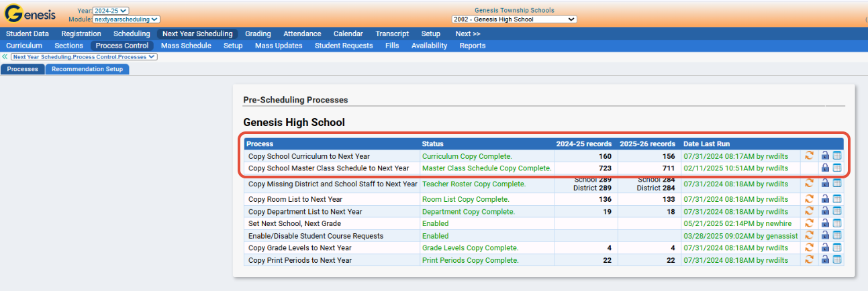Click the Room List Copy Complete. status
The height and width of the screenshot is (291, 868).
pyautogui.click(x=466, y=199)
